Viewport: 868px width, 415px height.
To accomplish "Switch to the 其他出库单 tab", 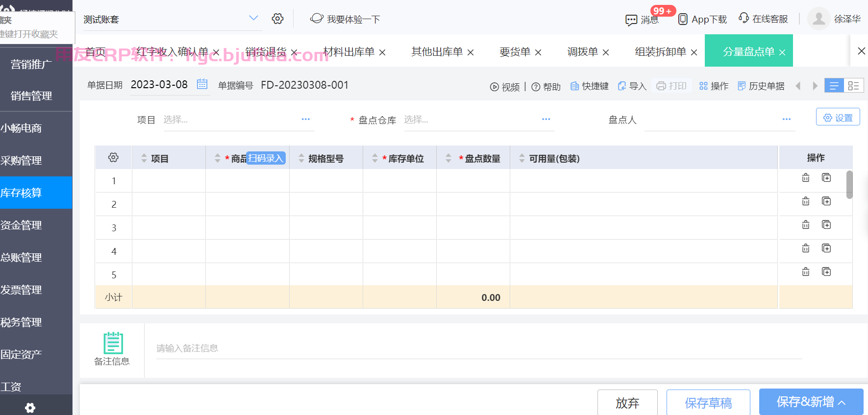I will (437, 51).
